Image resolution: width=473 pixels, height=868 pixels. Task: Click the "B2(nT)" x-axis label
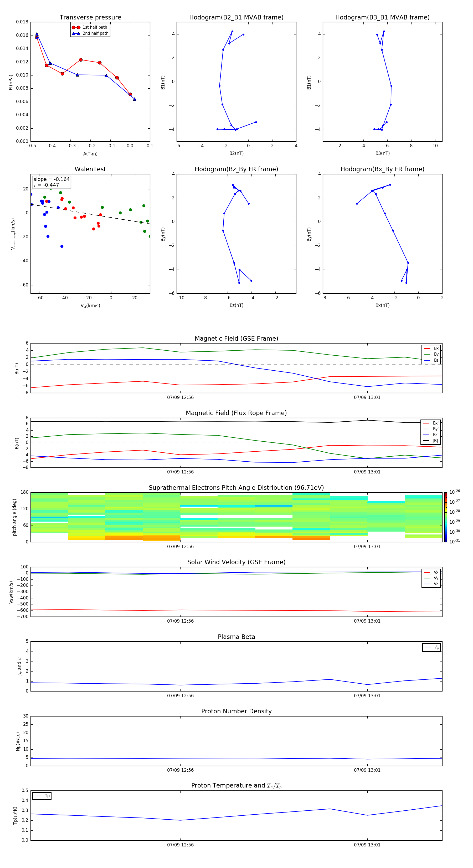click(236, 154)
